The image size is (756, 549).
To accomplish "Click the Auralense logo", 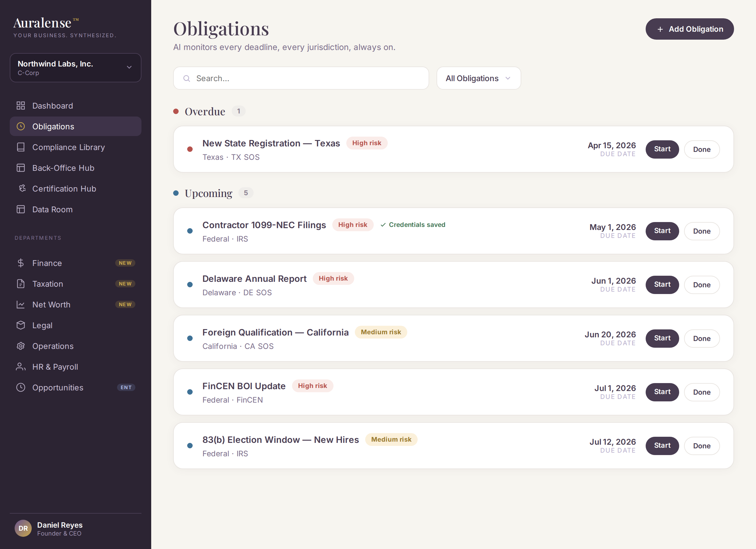I will (46, 23).
